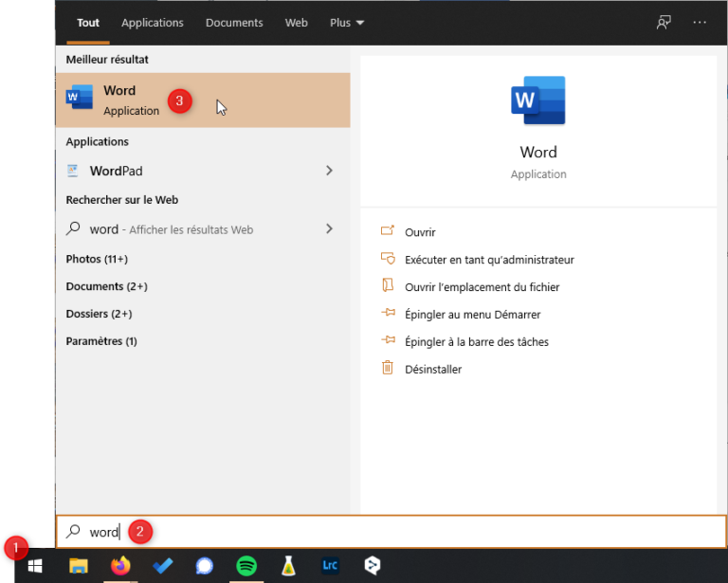Choose Épingler au menu Démarrer
Screen dimensions: 728x583
point(473,314)
